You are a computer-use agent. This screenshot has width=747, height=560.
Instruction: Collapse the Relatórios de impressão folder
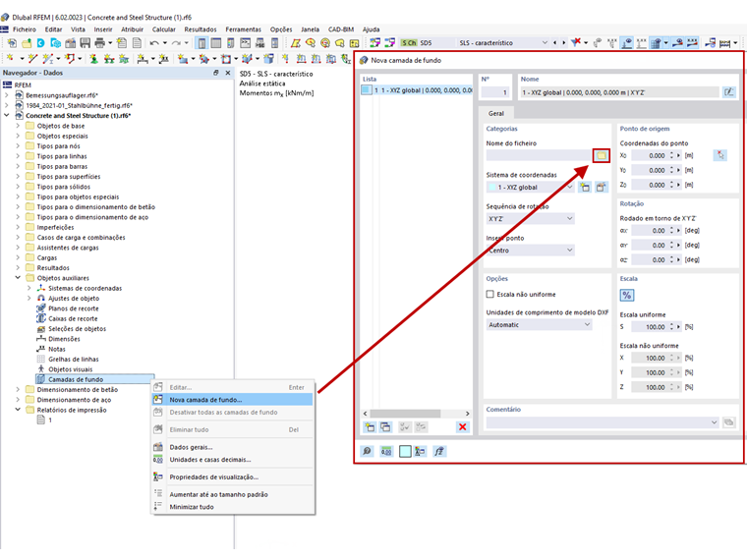18,410
